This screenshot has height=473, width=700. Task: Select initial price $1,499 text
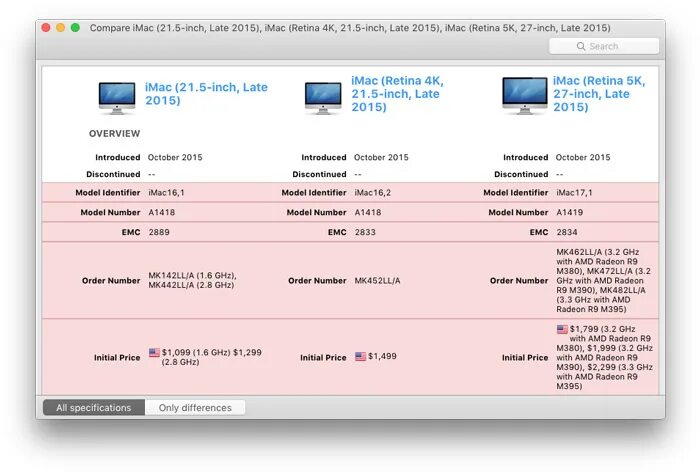(x=382, y=356)
